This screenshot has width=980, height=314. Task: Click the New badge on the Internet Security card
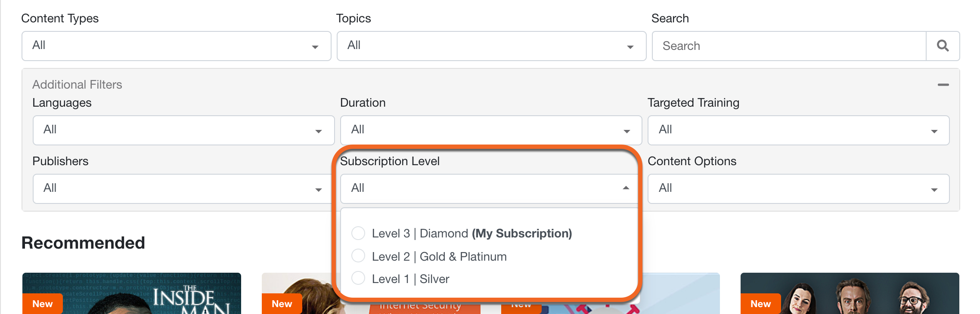[x=282, y=304]
